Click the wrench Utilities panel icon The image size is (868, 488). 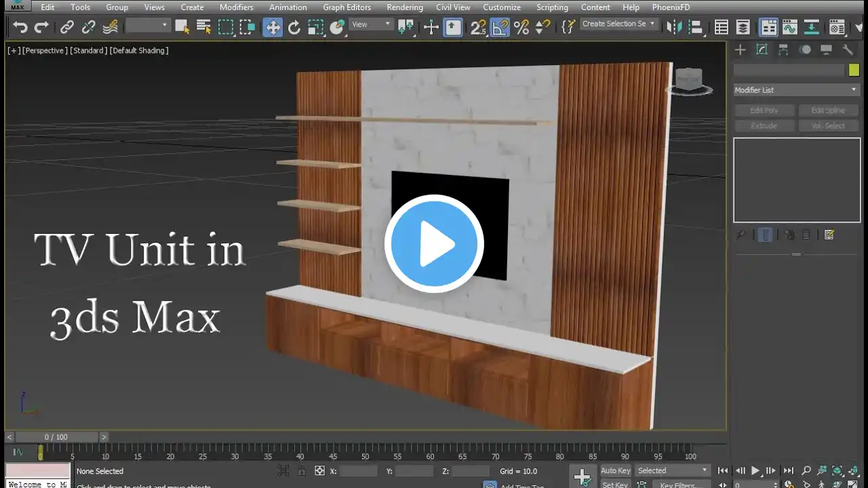coord(848,49)
